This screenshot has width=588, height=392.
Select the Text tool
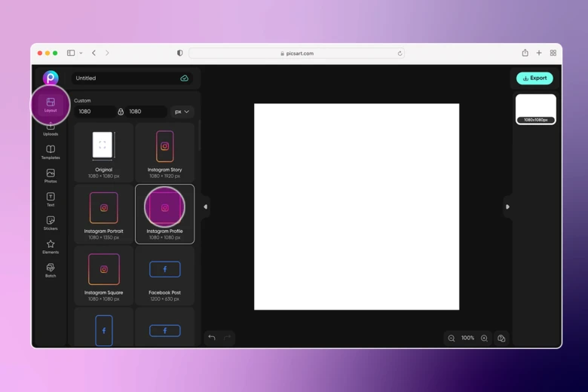pos(51,199)
